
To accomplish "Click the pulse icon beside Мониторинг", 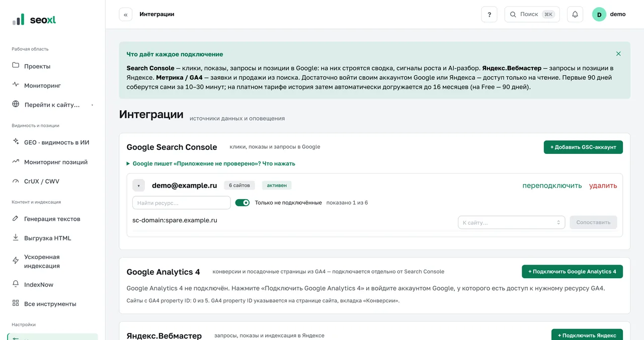I will click(x=16, y=84).
